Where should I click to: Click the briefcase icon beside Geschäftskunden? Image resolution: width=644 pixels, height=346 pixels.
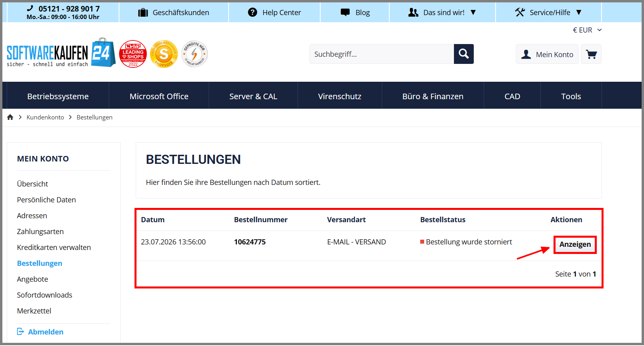(x=143, y=13)
